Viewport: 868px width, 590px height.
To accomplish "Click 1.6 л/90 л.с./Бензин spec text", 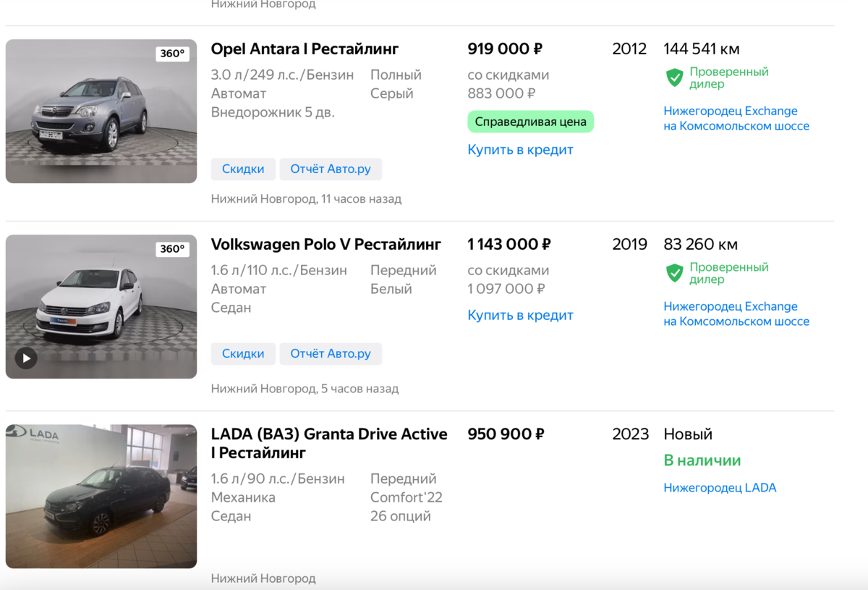I will pyautogui.click(x=278, y=479).
